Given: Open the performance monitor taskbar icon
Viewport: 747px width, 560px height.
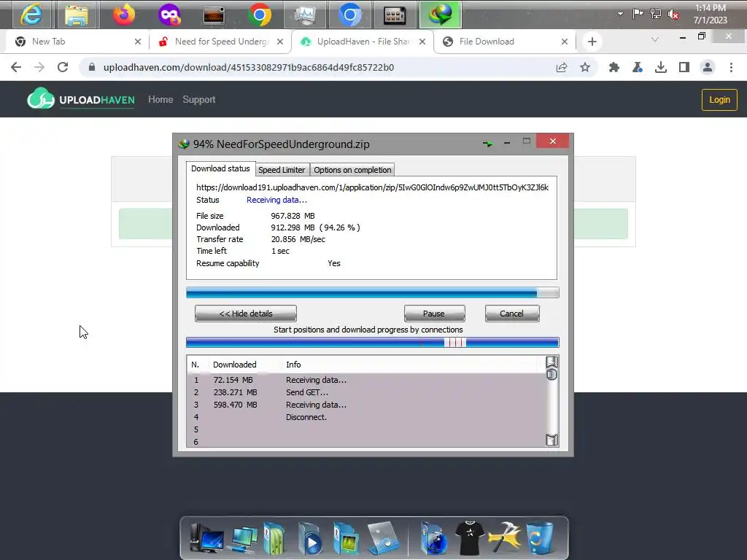Looking at the screenshot, I should [x=305, y=15].
